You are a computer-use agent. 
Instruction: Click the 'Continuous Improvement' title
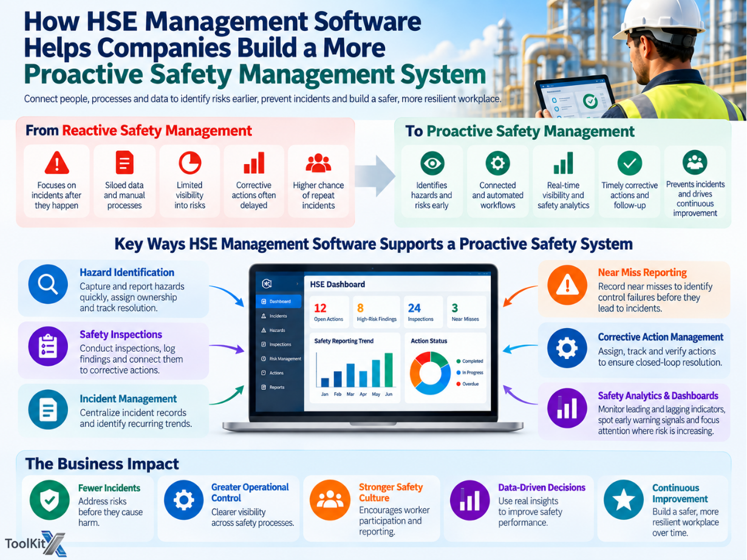(x=680, y=493)
